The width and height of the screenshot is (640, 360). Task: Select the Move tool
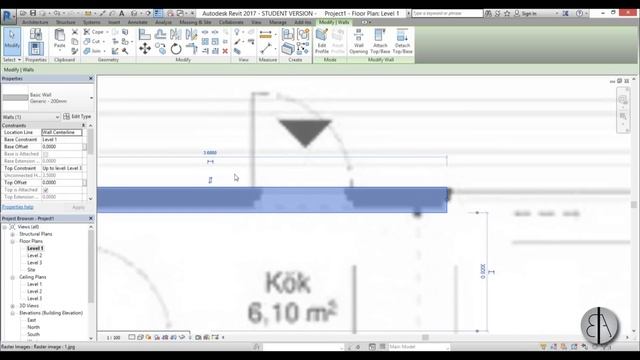point(144,49)
